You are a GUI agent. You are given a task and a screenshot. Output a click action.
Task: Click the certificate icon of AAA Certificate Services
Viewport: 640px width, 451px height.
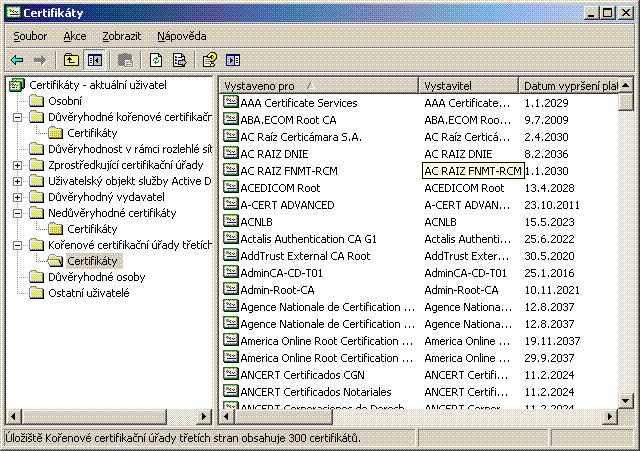[231, 102]
